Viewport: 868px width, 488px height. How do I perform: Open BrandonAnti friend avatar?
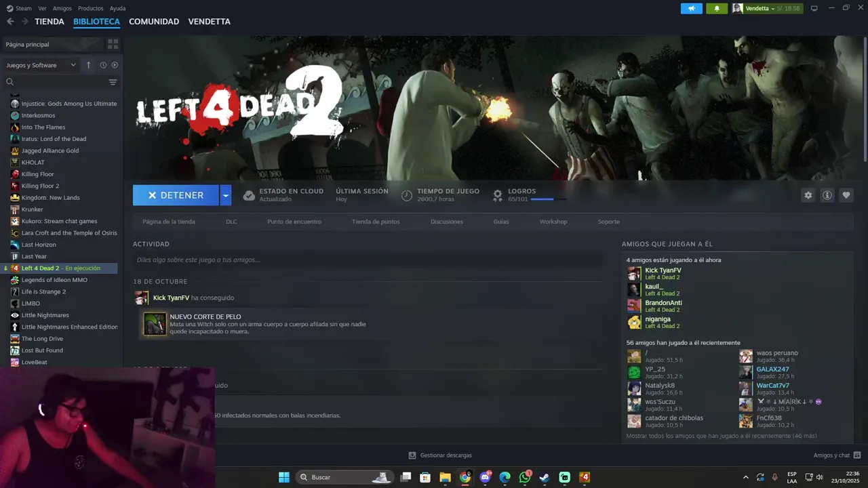(634, 306)
